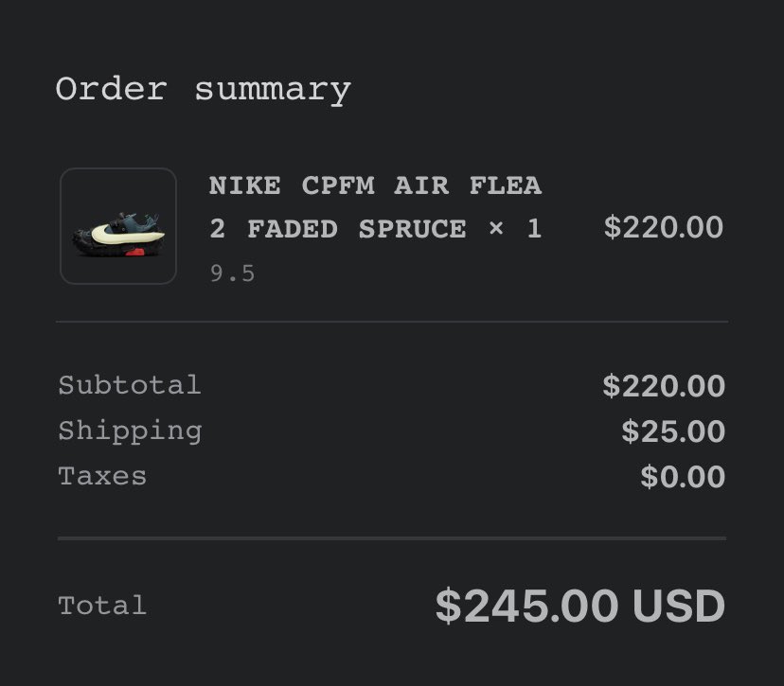Select the shoe size 9.5 text
The width and height of the screenshot is (784, 686).
pyautogui.click(x=233, y=273)
